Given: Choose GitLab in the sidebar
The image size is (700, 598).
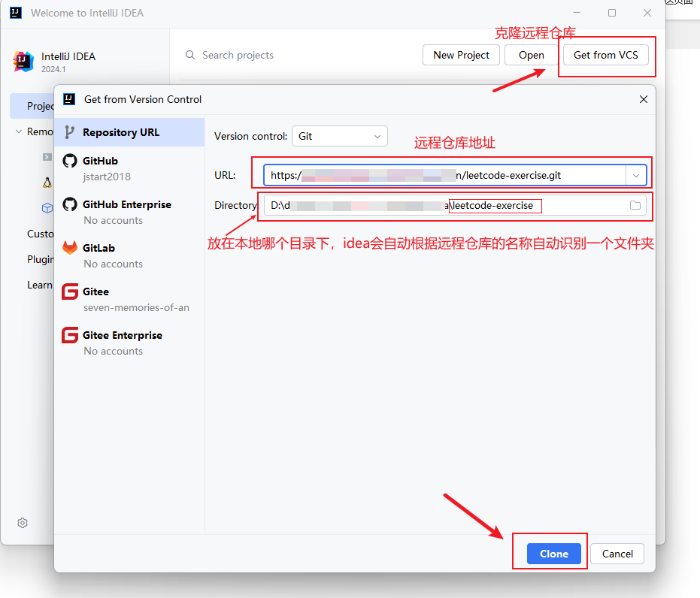Looking at the screenshot, I should [129, 255].
